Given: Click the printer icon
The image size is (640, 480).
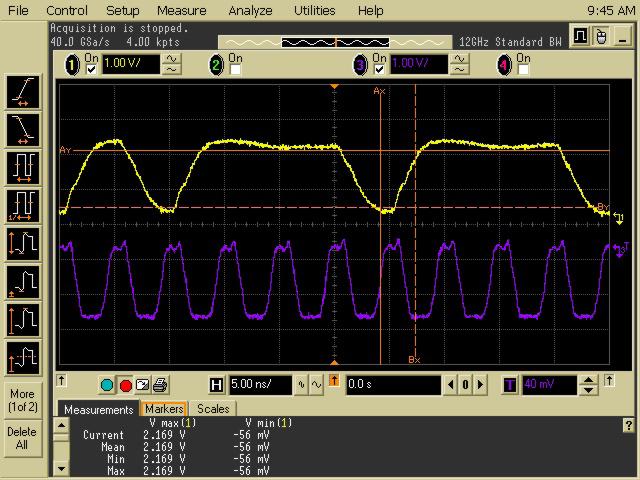Looking at the screenshot, I should pyautogui.click(x=160, y=385).
